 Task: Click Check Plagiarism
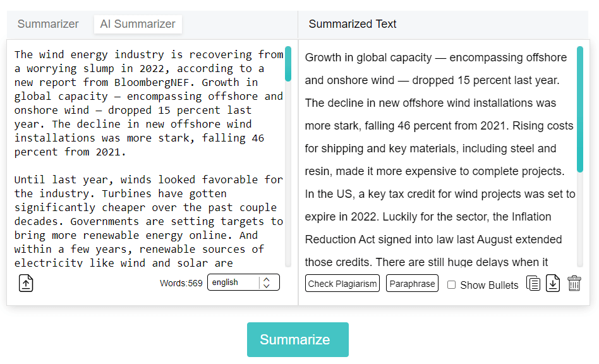coord(342,283)
